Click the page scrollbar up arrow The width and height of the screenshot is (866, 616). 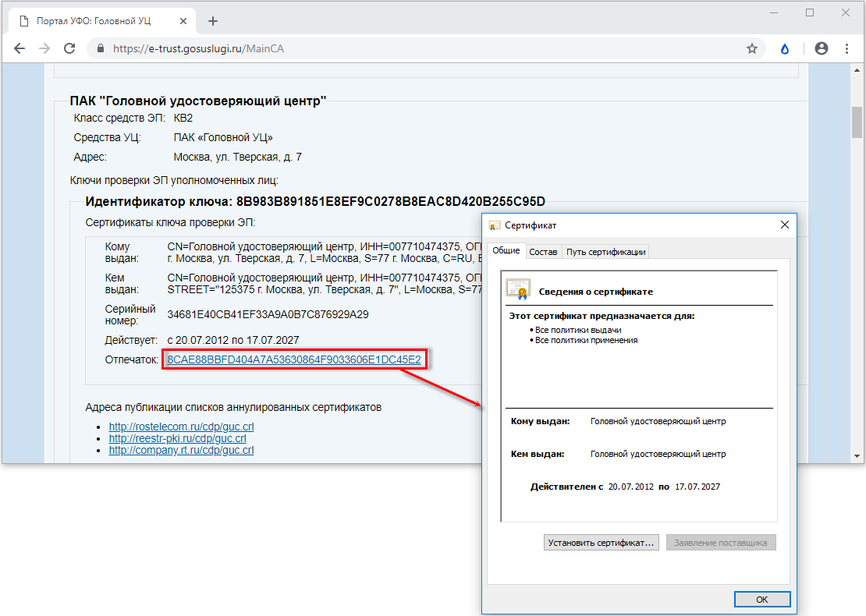pyautogui.click(x=857, y=71)
